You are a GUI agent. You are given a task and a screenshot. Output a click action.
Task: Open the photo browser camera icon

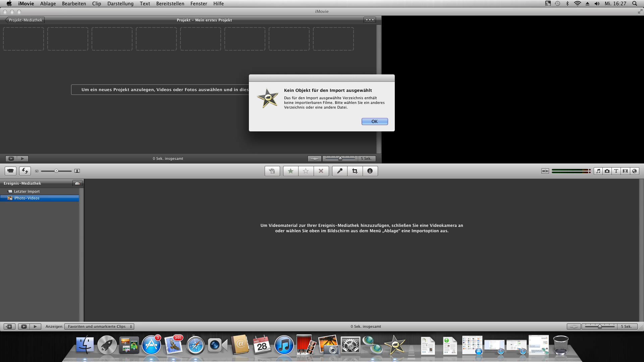click(x=607, y=171)
